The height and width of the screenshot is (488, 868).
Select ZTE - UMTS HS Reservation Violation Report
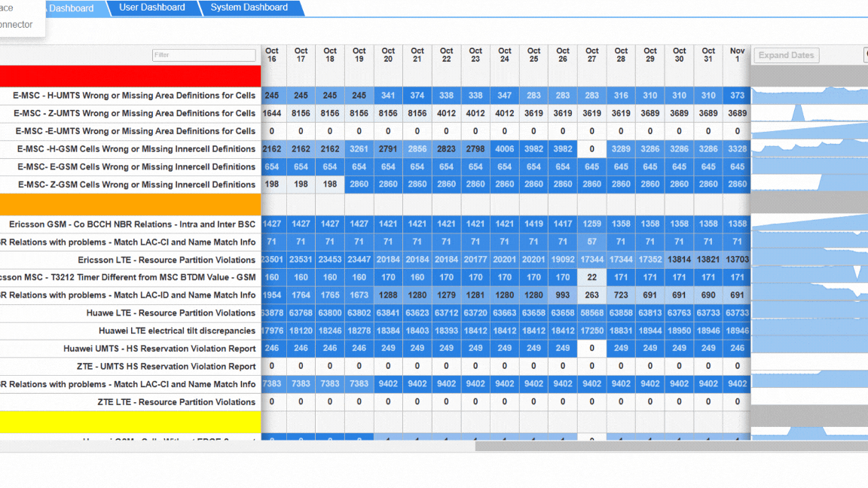pyautogui.click(x=166, y=366)
